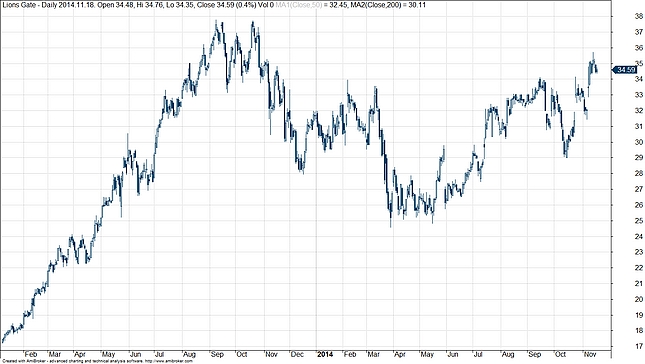Click the 34.59 current price tag
This screenshot has height=364, width=645.
pyautogui.click(x=625, y=70)
